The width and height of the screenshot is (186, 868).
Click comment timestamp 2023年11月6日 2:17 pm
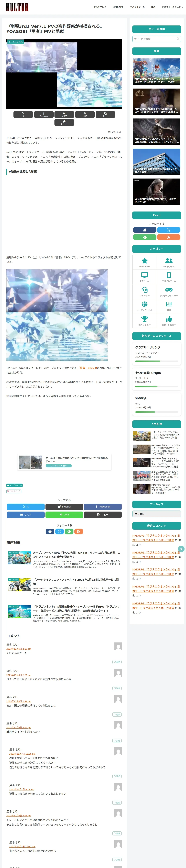click(x=19, y=649)
